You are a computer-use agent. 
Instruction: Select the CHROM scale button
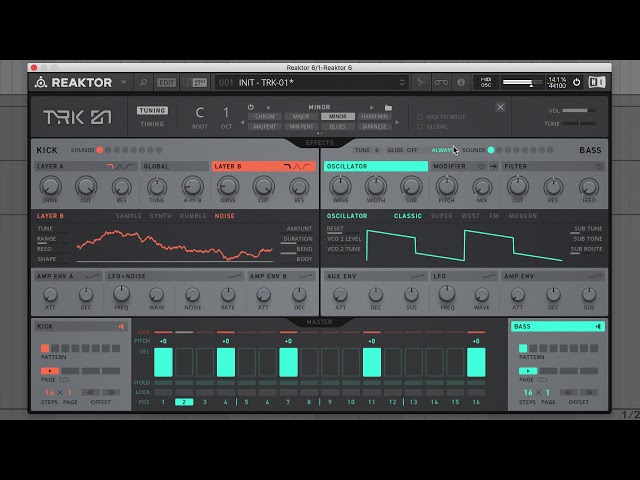(x=264, y=117)
